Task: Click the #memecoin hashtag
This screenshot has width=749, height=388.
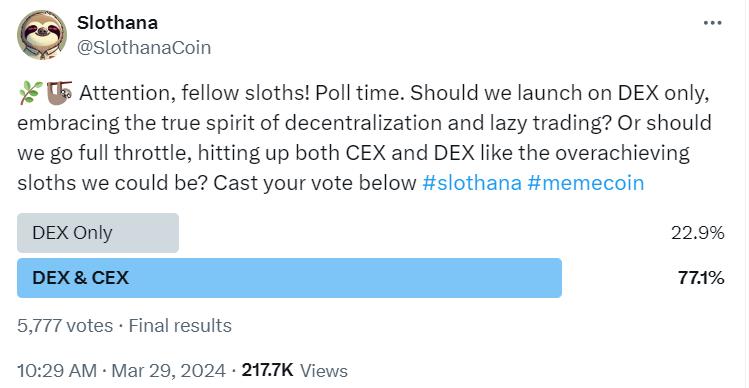Action: [586, 183]
